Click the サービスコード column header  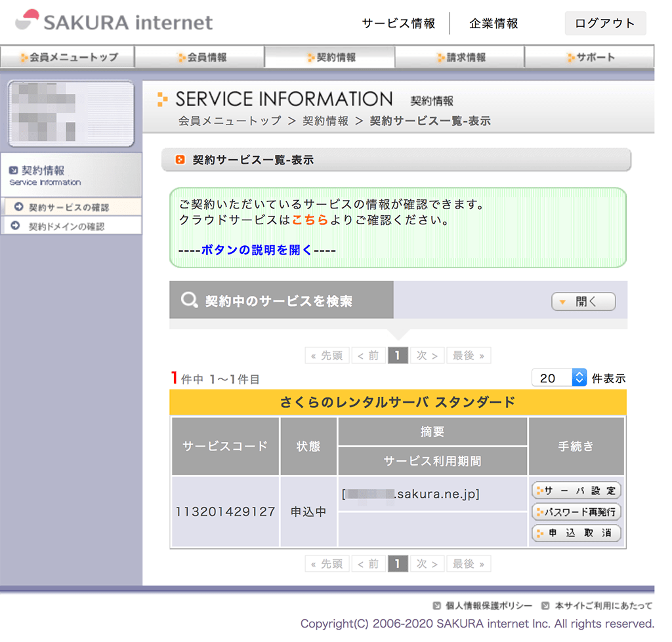pos(226,447)
